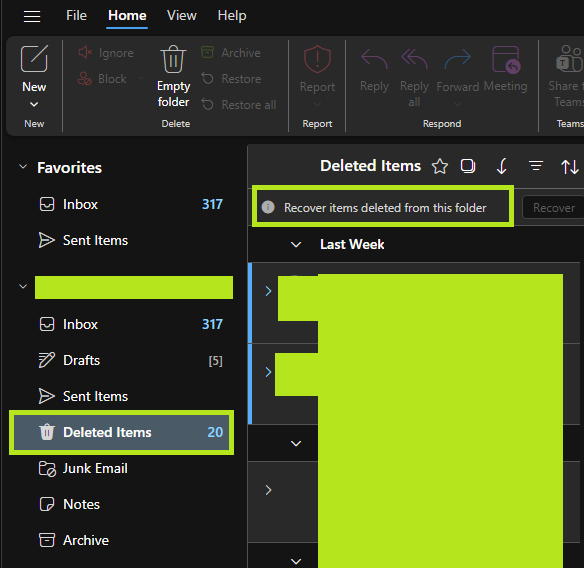584x568 pixels.
Task: Click the jump-to down arrow icon
Action: (x=502, y=166)
